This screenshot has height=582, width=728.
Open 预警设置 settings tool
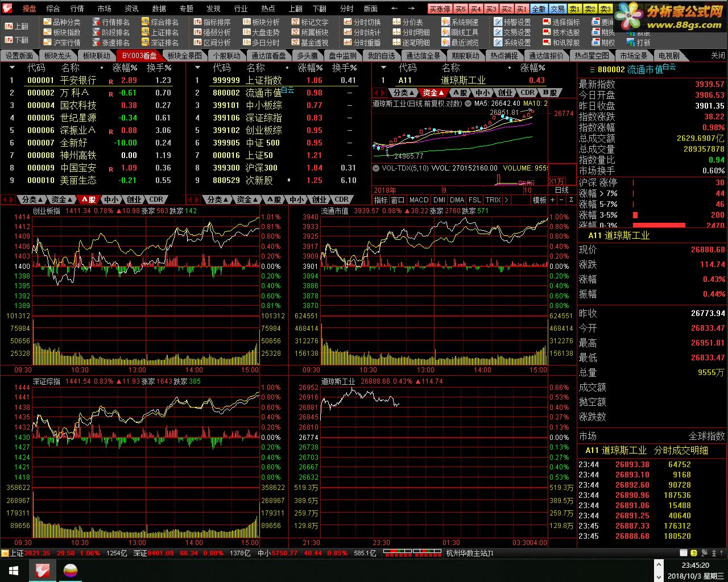[x=512, y=22]
